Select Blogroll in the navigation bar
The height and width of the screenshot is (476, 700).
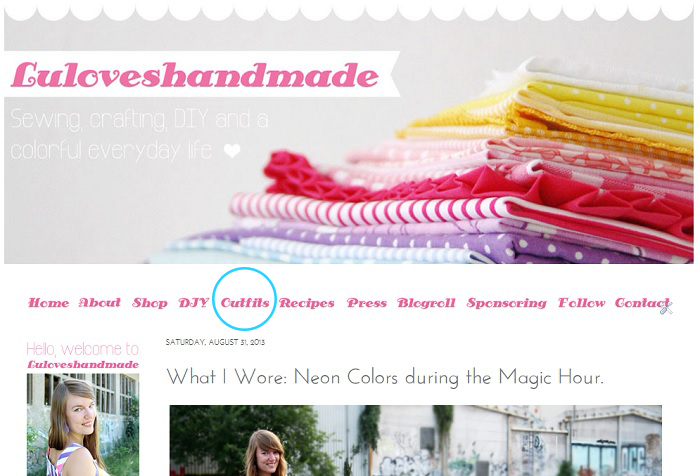426,303
